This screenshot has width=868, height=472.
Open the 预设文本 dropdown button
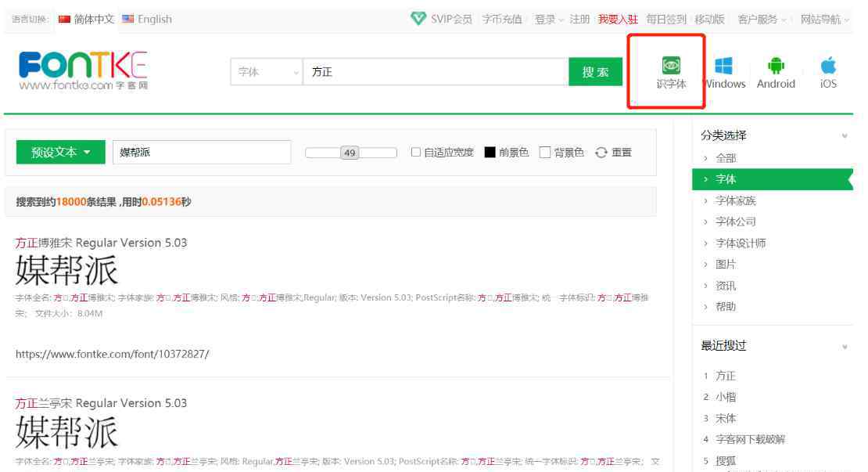click(x=60, y=153)
